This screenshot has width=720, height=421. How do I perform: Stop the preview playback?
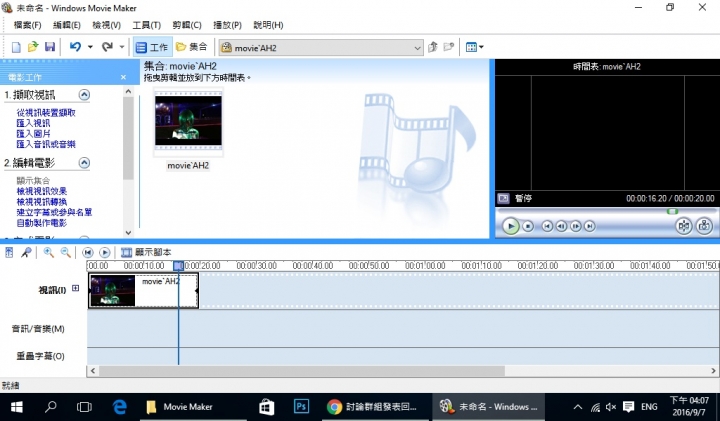(528, 226)
